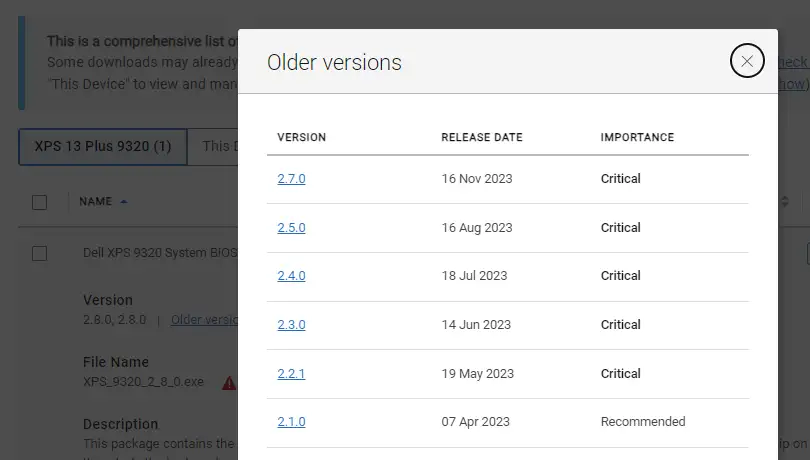Click the red warning icon beside file name
Viewport: 810px width, 460px height.
click(229, 382)
